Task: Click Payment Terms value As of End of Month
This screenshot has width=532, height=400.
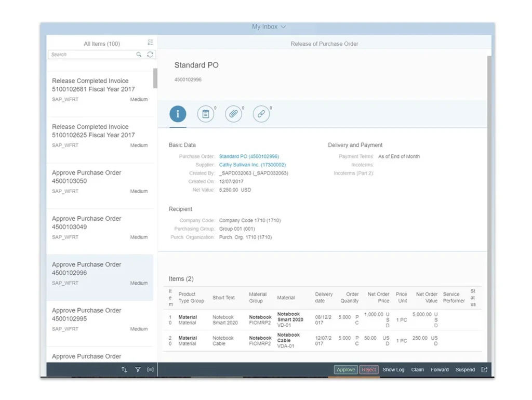Action: (398, 156)
